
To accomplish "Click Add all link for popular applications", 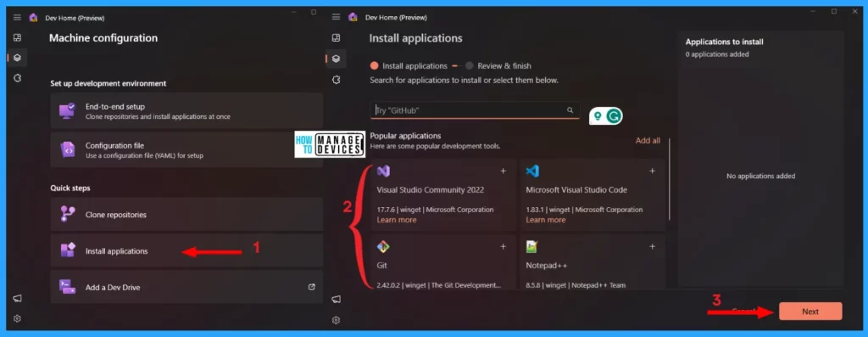I will (648, 141).
